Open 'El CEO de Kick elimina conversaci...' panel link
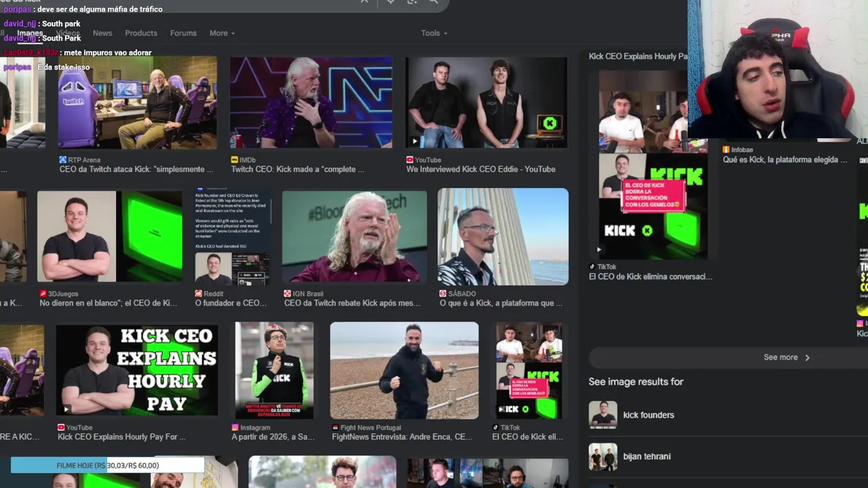The width and height of the screenshot is (868, 488). [650, 277]
